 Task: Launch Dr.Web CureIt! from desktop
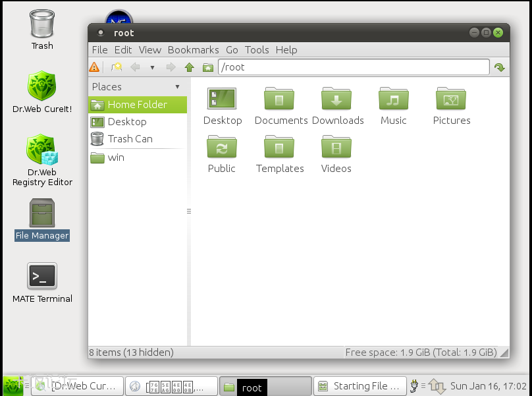coord(41,86)
